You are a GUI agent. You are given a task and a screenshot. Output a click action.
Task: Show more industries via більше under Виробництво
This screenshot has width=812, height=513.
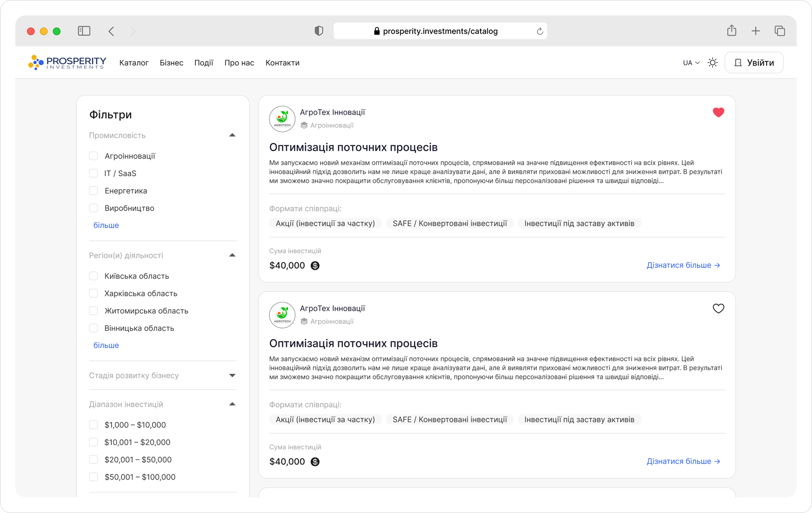106,225
